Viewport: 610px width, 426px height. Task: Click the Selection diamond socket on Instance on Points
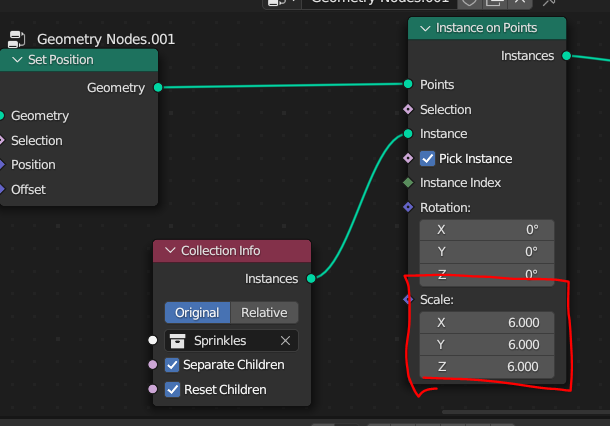coord(408,109)
